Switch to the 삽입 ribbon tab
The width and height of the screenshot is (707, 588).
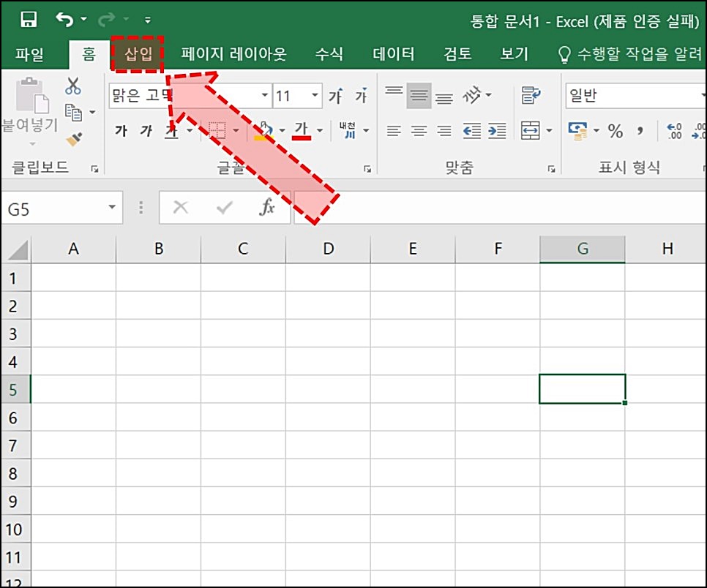click(138, 53)
